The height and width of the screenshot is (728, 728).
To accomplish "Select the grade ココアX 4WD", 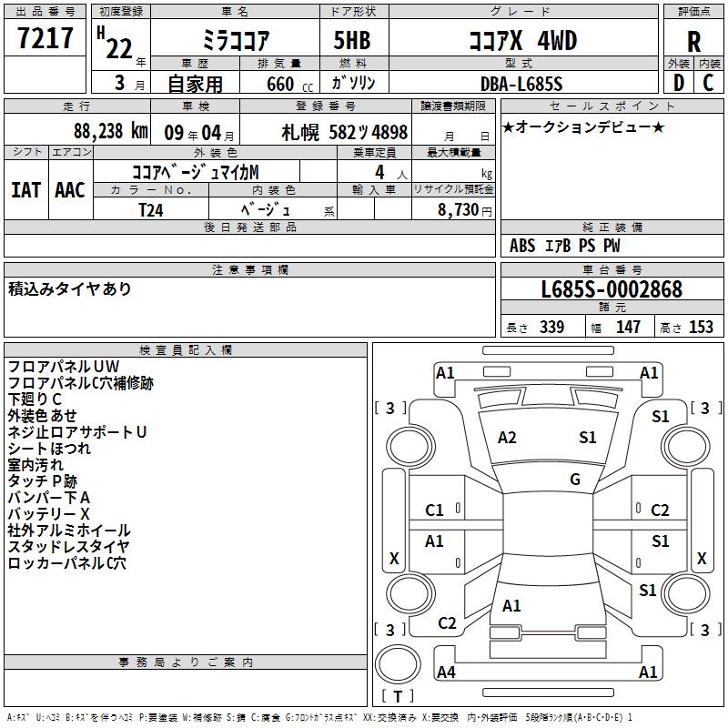I will (x=521, y=41).
